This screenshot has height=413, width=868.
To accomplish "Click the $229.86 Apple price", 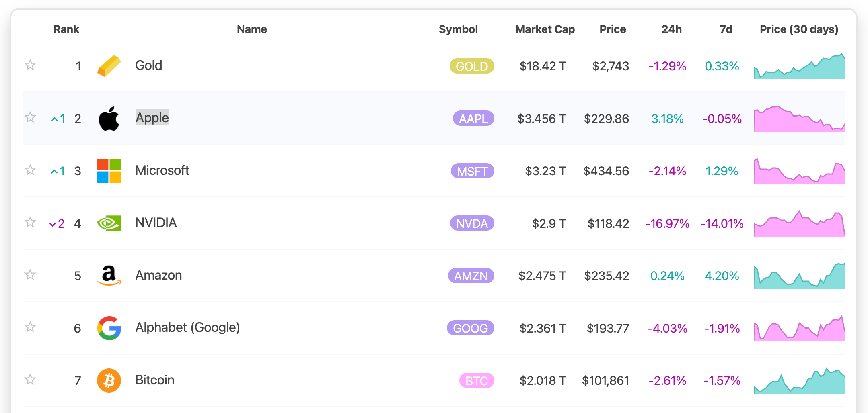I will (x=607, y=119).
